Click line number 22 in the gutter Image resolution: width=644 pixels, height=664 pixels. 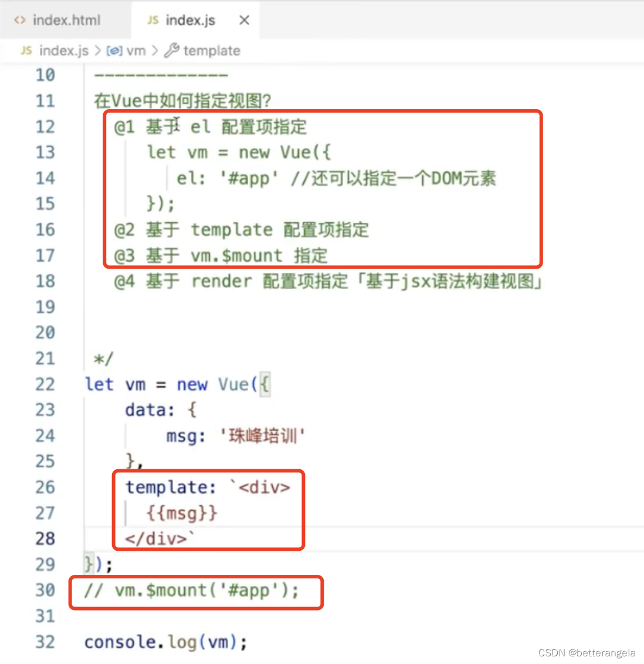(x=45, y=384)
